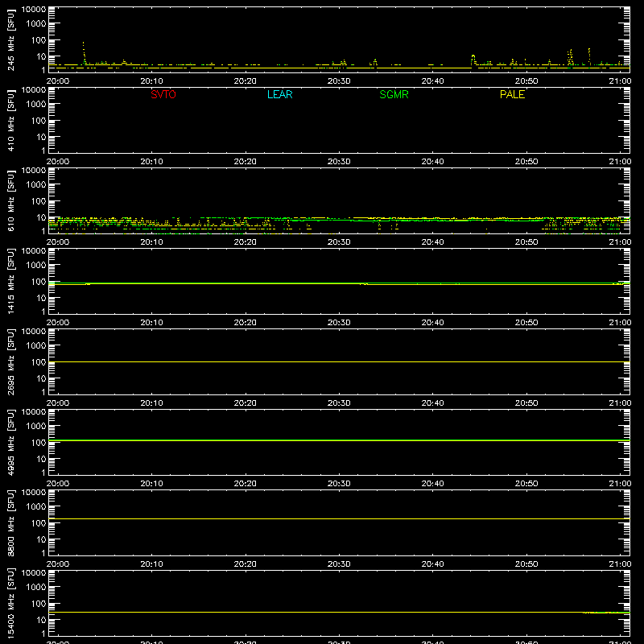Screen dimensions: 644x644
Task: Select the 2695 MHz [SFU] axis title
Action: [x=11, y=361]
